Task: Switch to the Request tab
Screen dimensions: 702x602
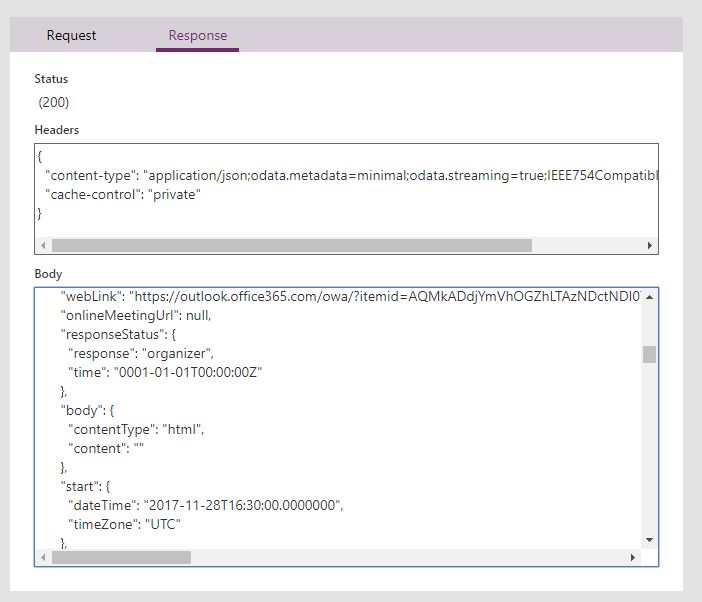Action: click(71, 35)
